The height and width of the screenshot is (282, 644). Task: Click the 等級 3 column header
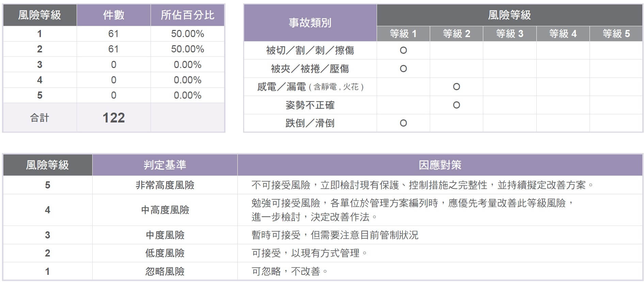coord(509,34)
